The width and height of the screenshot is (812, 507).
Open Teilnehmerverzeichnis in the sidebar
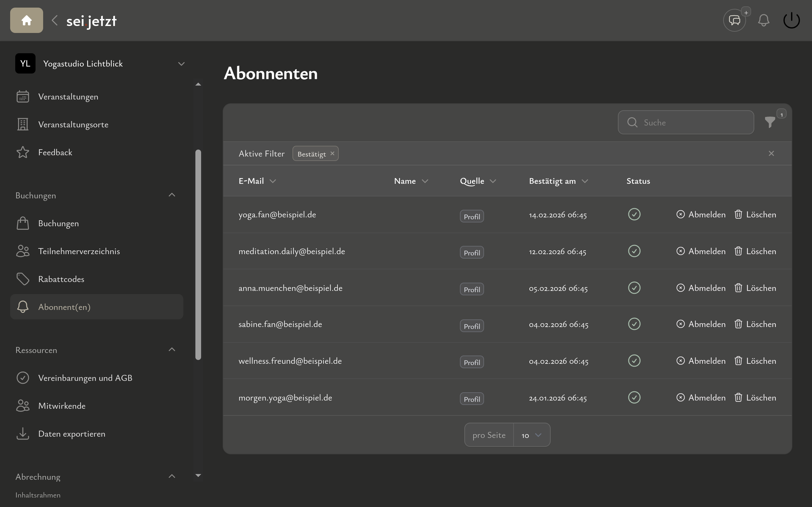click(x=79, y=251)
